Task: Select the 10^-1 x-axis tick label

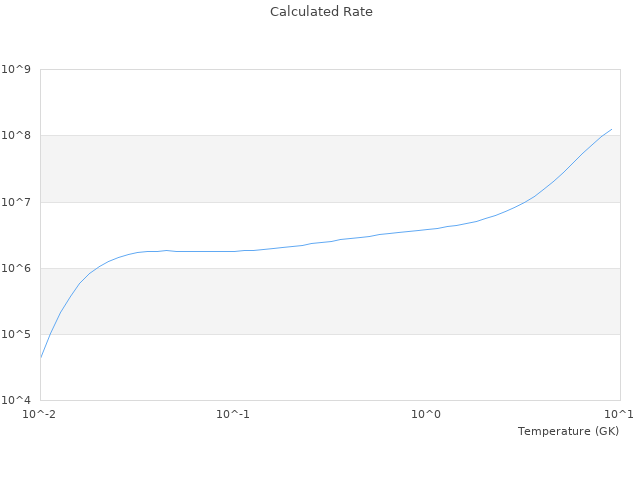Action: [233, 414]
